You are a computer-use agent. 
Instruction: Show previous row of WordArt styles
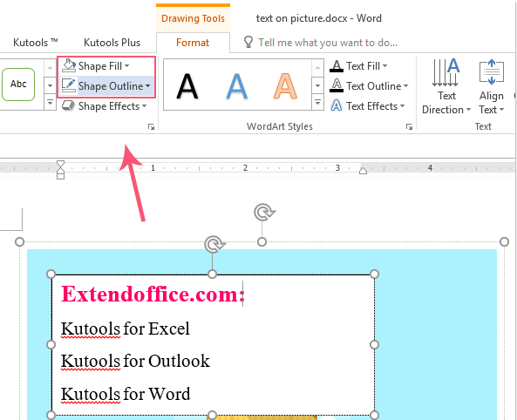point(317,68)
